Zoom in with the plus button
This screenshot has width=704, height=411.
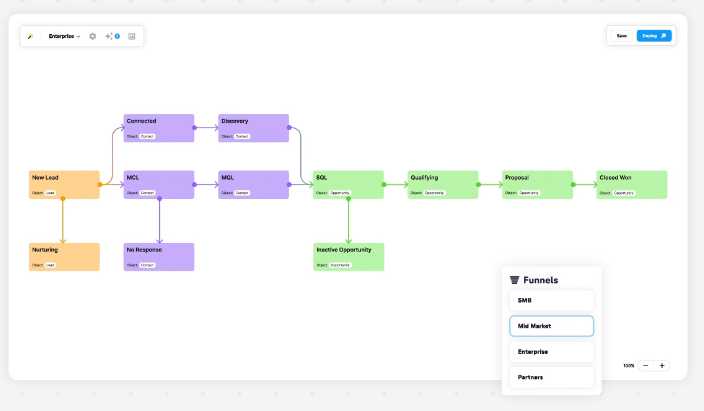[662, 366]
